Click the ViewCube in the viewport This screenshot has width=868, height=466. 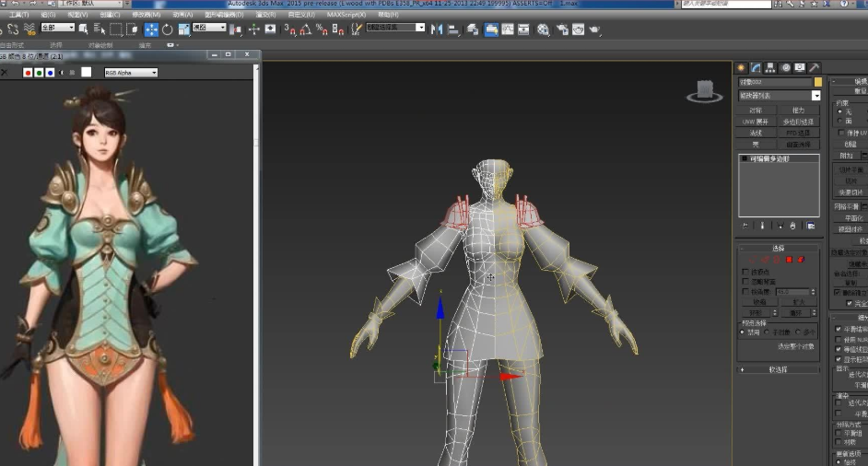point(707,90)
